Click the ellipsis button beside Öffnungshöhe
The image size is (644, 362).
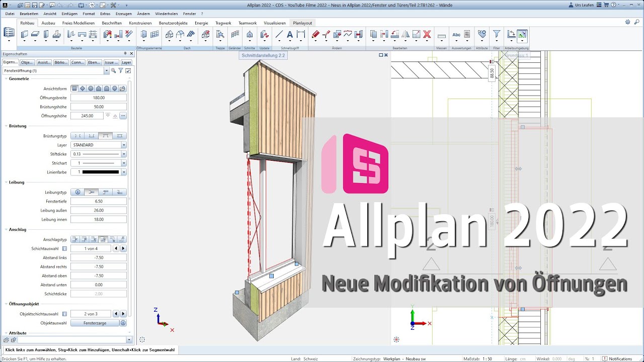[x=123, y=116]
